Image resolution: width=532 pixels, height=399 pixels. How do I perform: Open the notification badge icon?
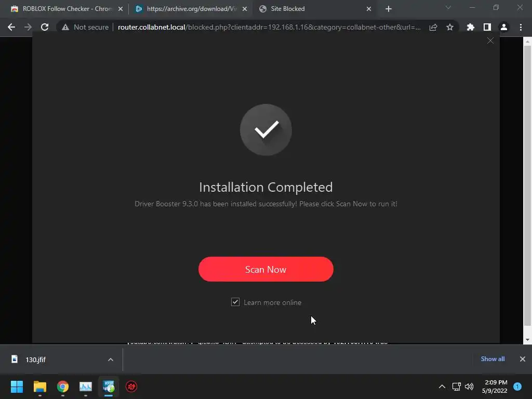click(517, 387)
